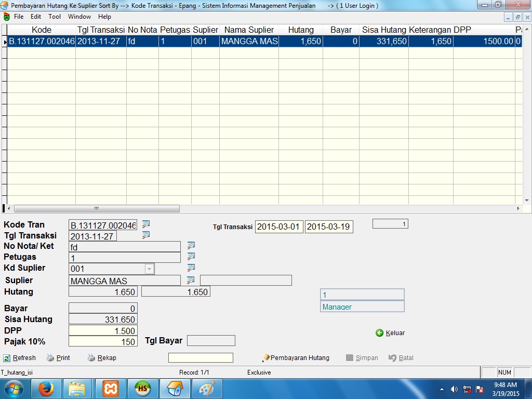The image size is (532, 399).
Task: Show hidden system tray icons
Action: click(x=442, y=389)
